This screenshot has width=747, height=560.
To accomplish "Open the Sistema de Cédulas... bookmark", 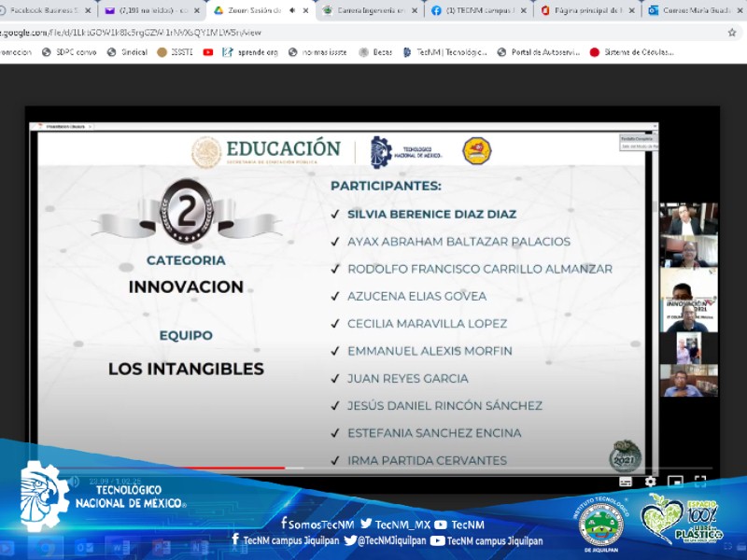I will [x=632, y=52].
